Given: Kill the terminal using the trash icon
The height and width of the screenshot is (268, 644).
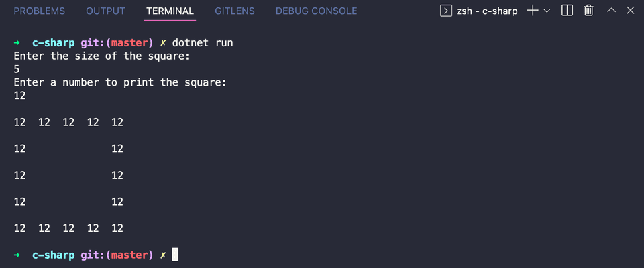Looking at the screenshot, I should point(588,11).
